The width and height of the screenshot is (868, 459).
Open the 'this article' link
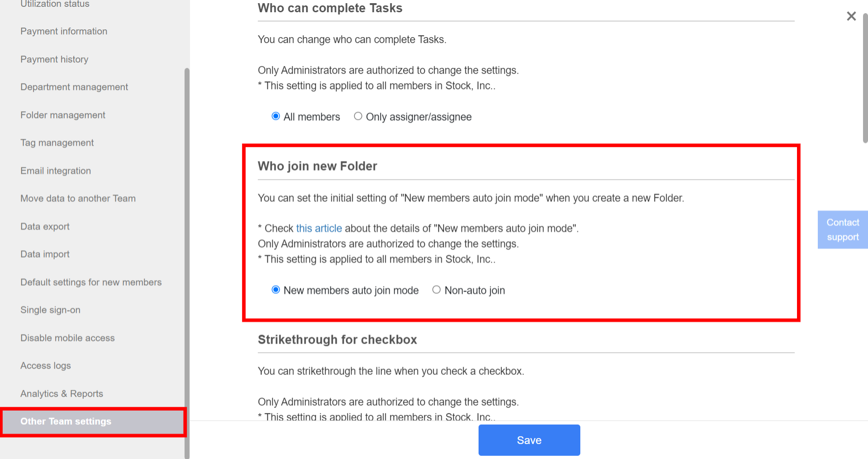pyautogui.click(x=319, y=228)
